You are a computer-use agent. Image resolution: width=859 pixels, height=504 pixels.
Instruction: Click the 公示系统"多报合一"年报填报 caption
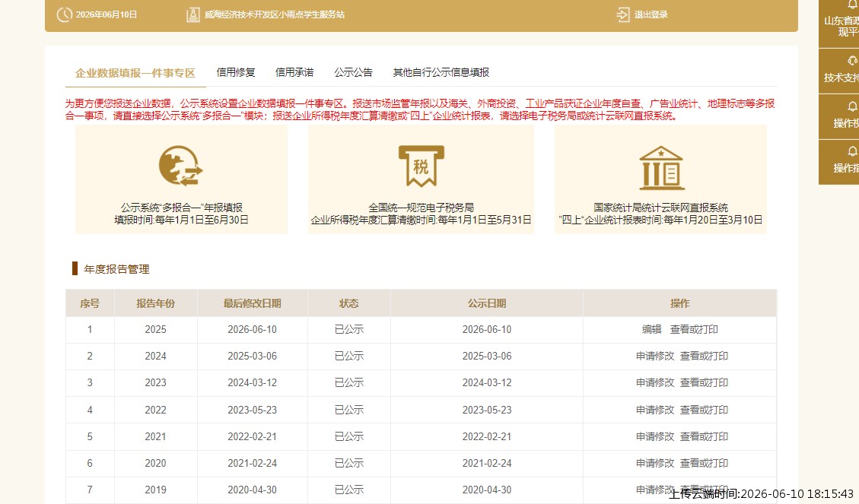coord(181,208)
